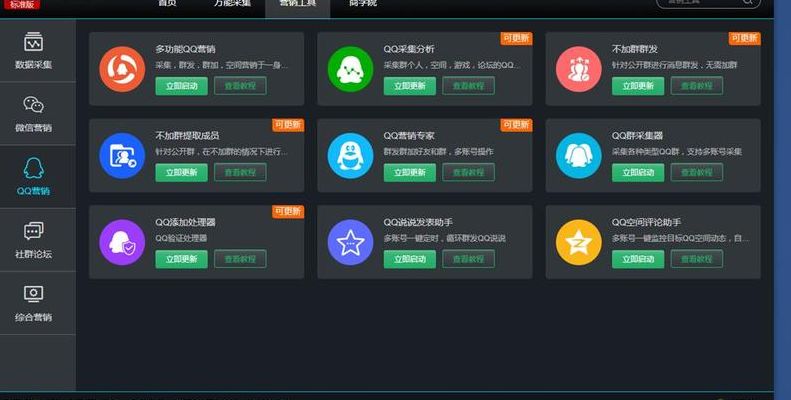The width and height of the screenshot is (791, 400).
Task: Click the QQ空间评论助手 title text
Action: [646, 222]
